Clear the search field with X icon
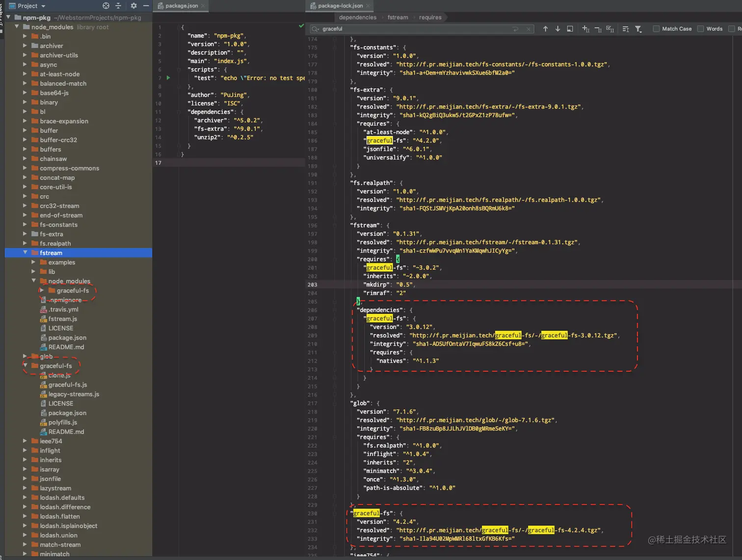Screen dimensions: 742x560 coord(529,29)
